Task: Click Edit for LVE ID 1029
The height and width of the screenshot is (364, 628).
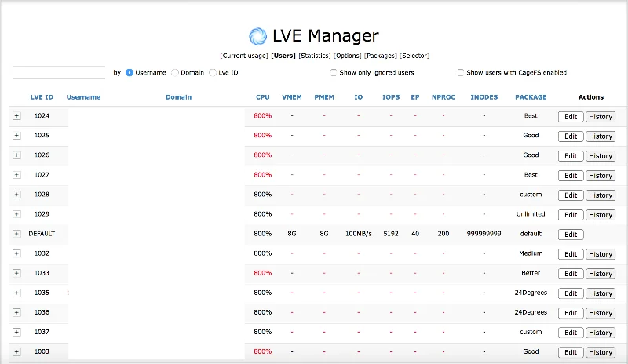Action: coord(571,215)
